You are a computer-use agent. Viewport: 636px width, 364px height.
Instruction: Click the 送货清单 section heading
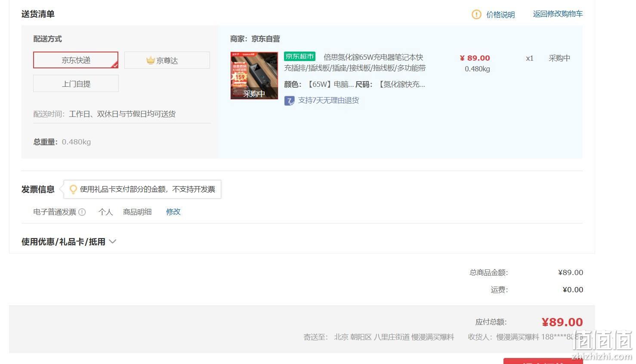[38, 14]
